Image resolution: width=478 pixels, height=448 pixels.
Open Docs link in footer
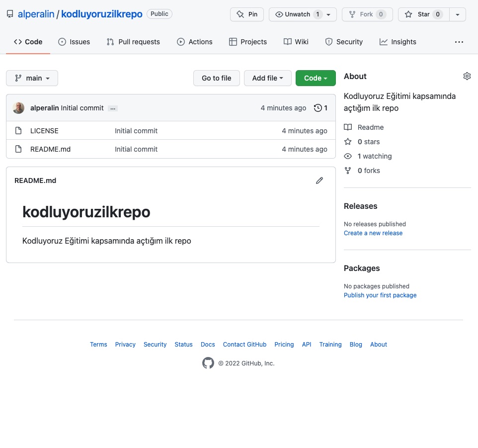click(208, 344)
